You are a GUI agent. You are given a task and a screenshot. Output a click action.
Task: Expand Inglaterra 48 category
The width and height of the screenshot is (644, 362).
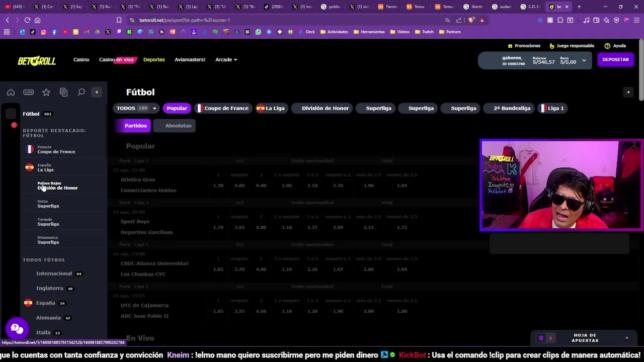[x=54, y=288]
